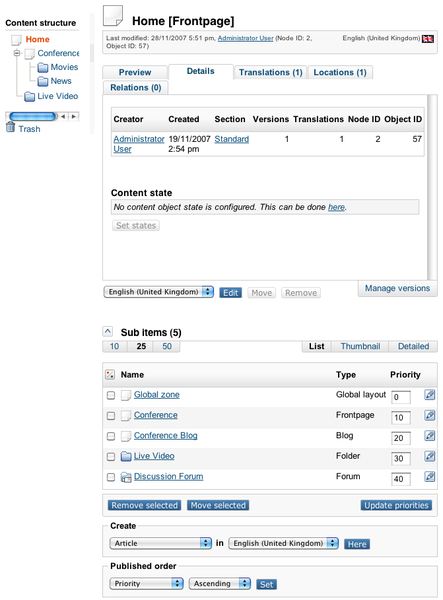Click the edit pencil icon for Discussion Forum
The image size is (443, 600).
coord(430,476)
